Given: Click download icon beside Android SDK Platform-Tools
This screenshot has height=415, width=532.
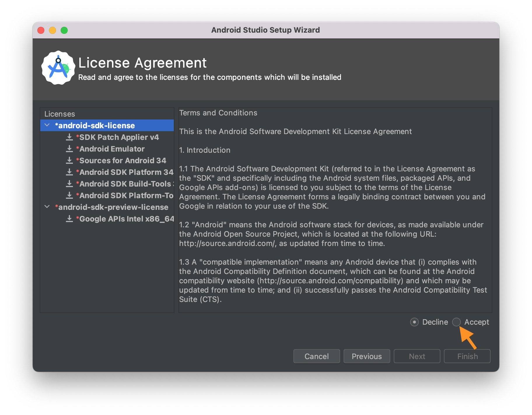Looking at the screenshot, I should point(69,195).
